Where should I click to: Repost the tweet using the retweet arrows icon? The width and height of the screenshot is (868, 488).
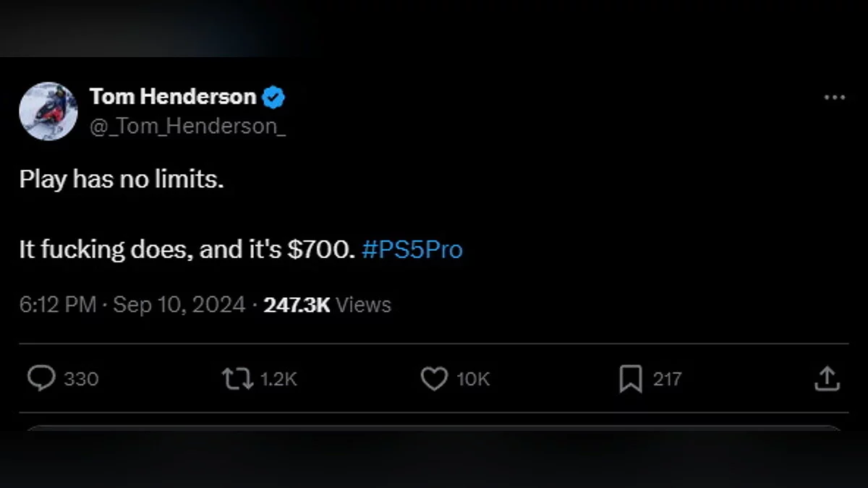coord(237,379)
